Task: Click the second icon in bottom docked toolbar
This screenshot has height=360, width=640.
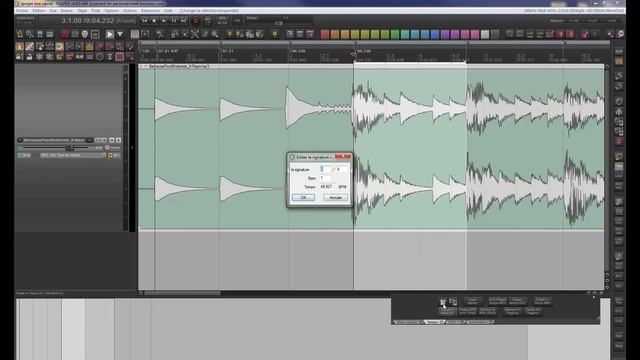Action: [x=453, y=302]
